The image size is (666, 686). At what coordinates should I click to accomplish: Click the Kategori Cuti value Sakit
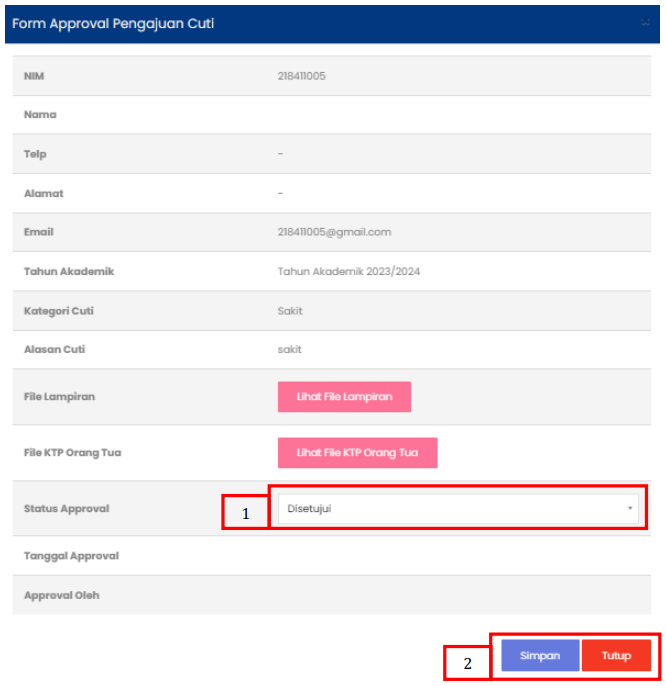tap(290, 311)
